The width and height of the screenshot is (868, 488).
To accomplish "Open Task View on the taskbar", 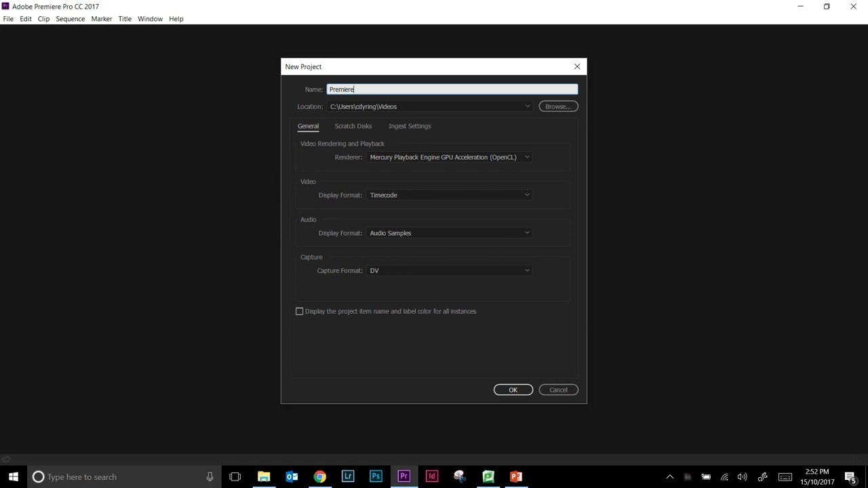I will point(235,476).
